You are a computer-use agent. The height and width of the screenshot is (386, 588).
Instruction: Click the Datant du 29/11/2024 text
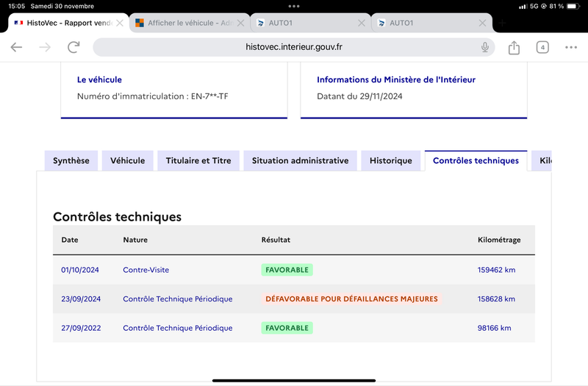pos(359,96)
